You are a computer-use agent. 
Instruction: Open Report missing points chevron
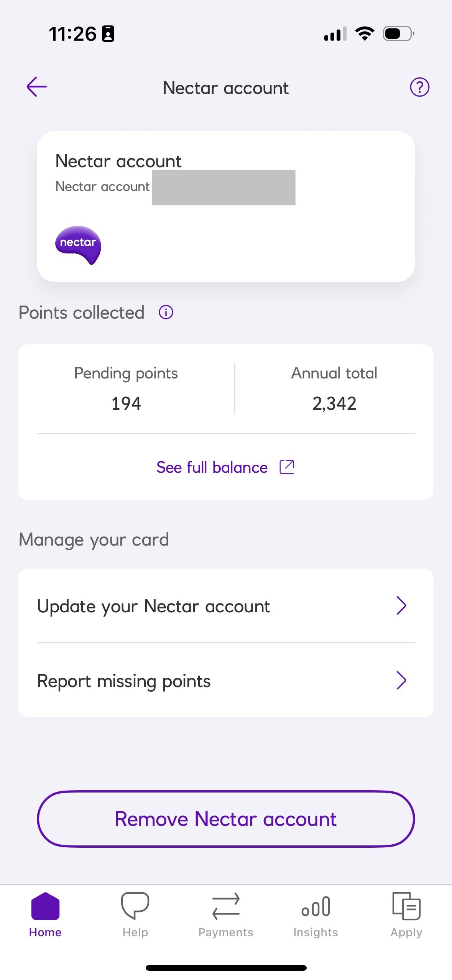tap(401, 681)
